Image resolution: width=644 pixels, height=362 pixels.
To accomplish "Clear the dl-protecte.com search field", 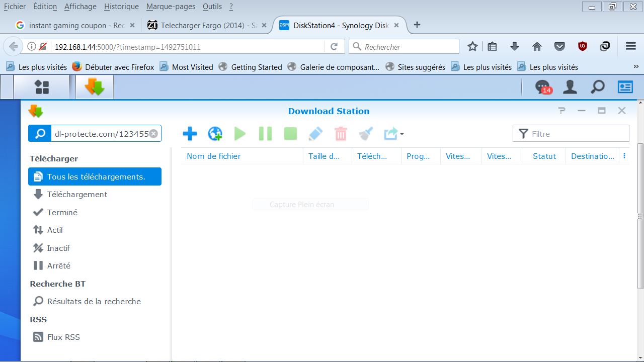I will pyautogui.click(x=153, y=134).
